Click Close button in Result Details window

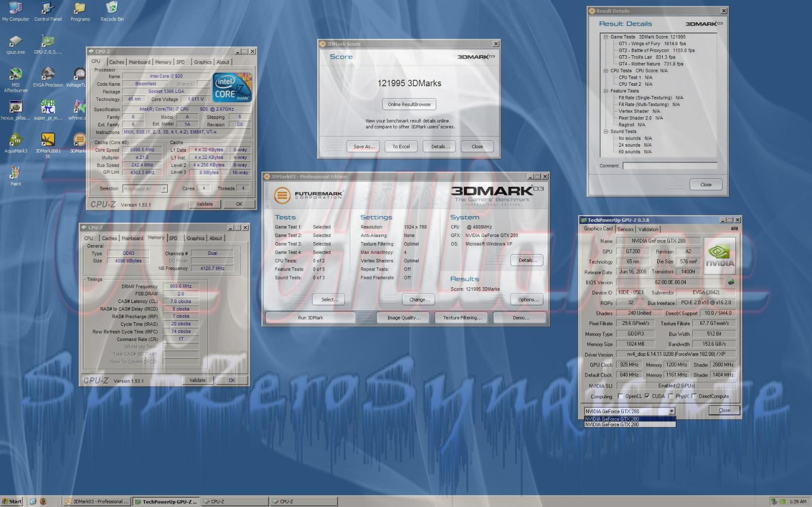(706, 185)
